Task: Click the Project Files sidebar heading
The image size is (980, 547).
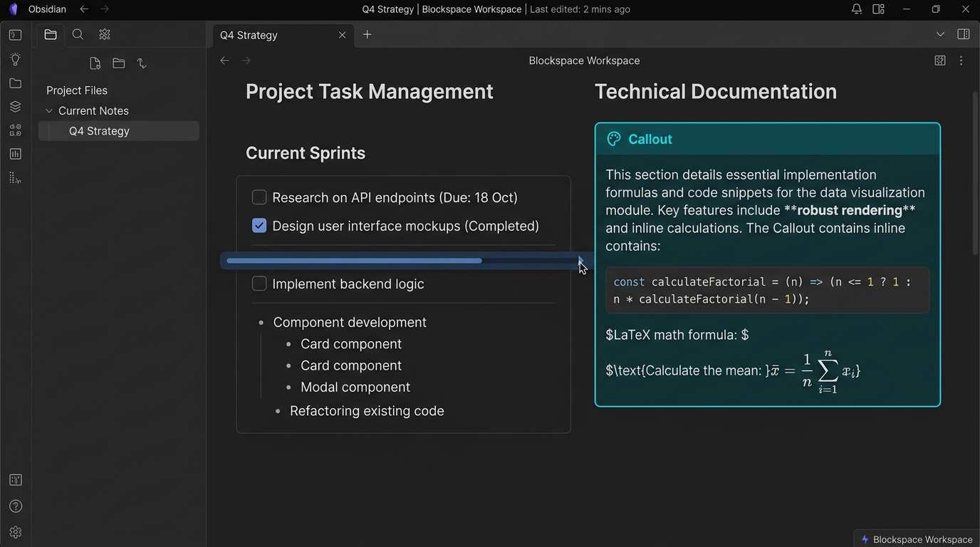Action: pos(77,90)
